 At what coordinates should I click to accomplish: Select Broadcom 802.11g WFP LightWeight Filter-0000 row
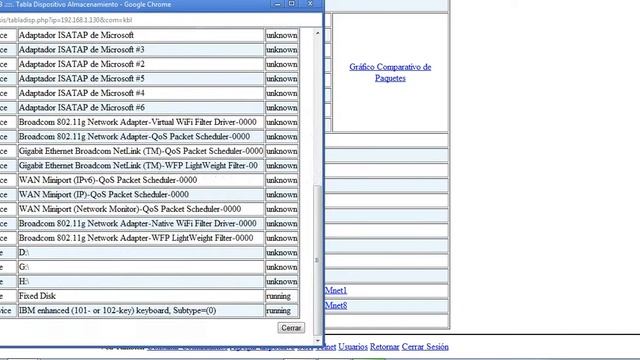pos(141,238)
